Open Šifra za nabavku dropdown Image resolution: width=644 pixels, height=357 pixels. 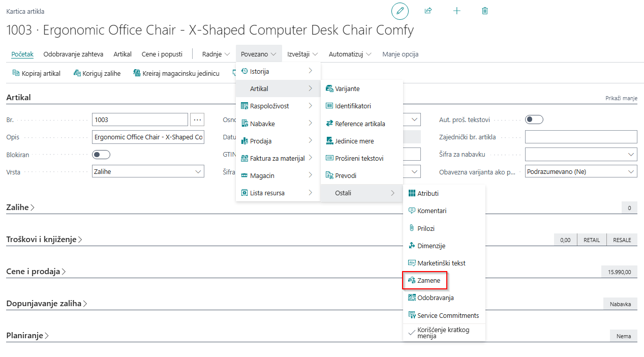580,155
